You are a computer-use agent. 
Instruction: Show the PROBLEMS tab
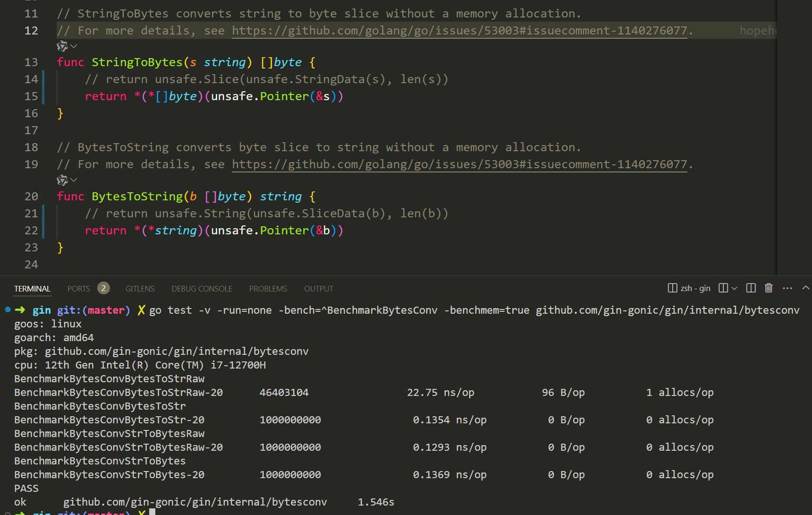coord(268,289)
